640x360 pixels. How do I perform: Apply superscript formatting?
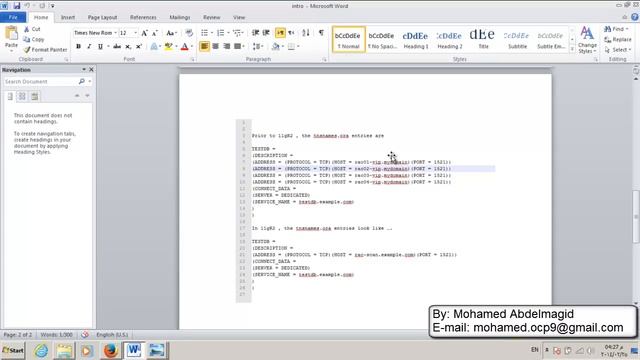coord(139,47)
